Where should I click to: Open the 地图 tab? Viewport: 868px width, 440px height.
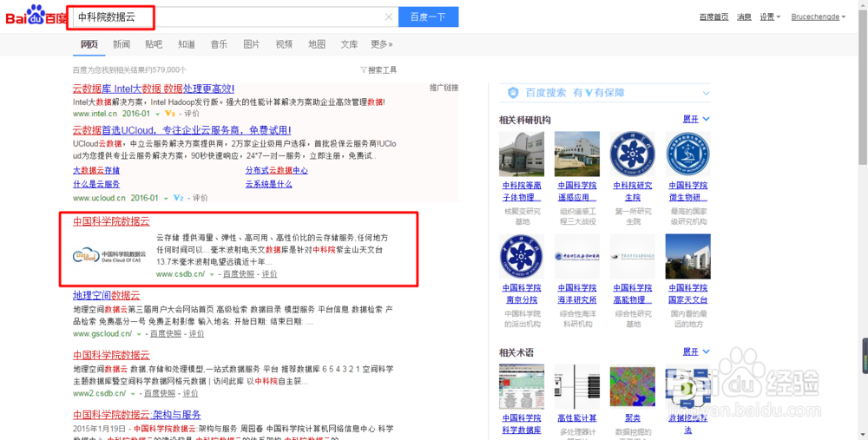pyautogui.click(x=317, y=44)
